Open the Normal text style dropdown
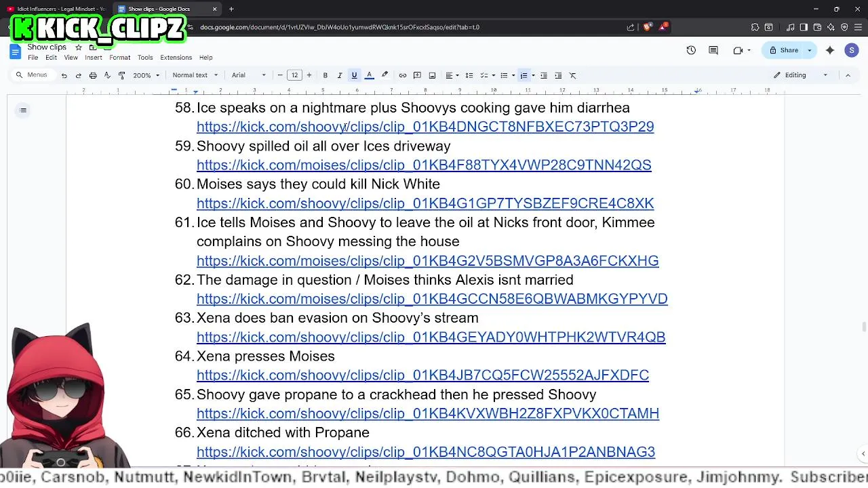Image resolution: width=868 pixels, height=488 pixels. (195, 75)
